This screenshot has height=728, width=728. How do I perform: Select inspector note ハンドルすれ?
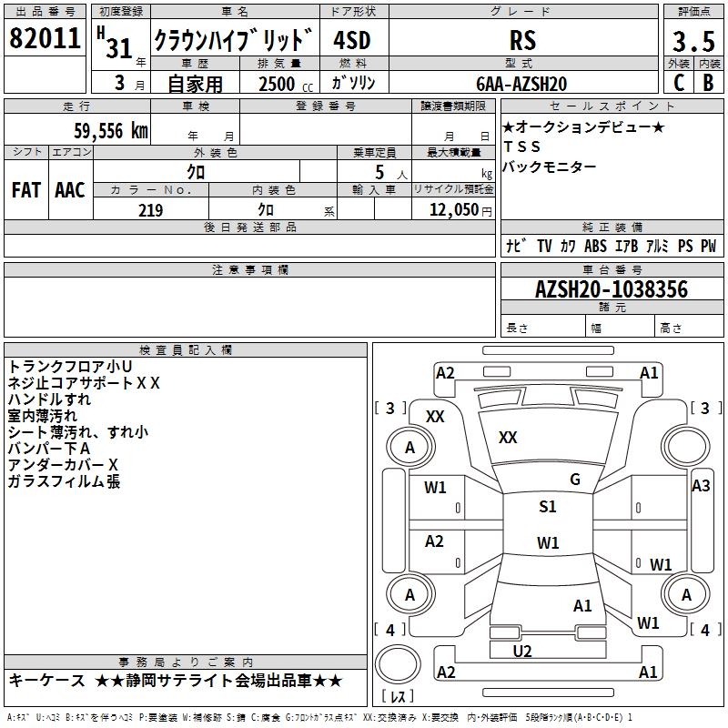49,399
